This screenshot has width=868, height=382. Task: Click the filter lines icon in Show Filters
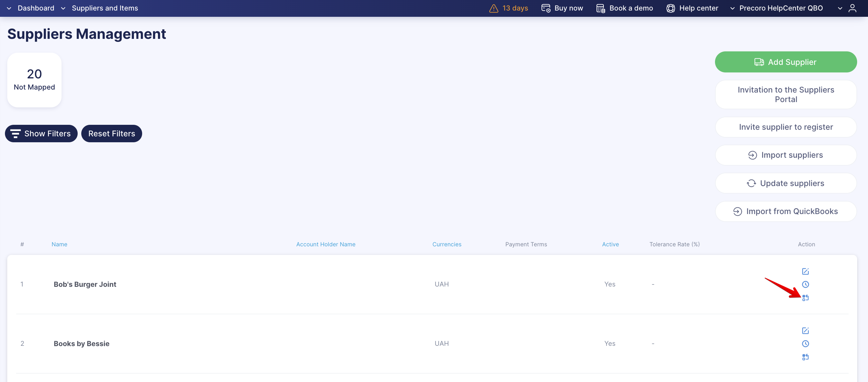(x=15, y=133)
